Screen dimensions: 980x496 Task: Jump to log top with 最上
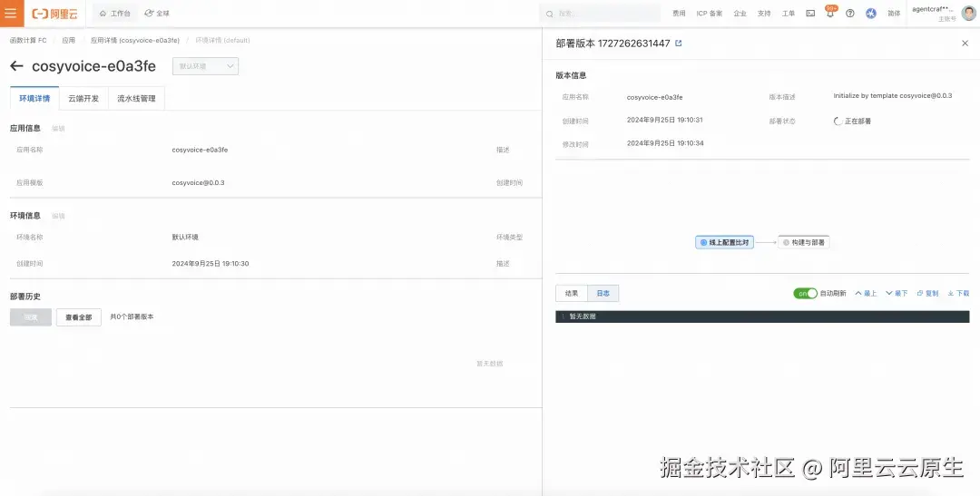[866, 293]
